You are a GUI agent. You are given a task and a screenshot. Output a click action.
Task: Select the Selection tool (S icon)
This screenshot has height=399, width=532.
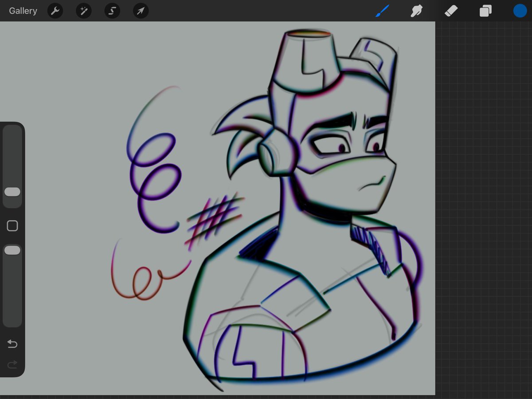coord(112,11)
